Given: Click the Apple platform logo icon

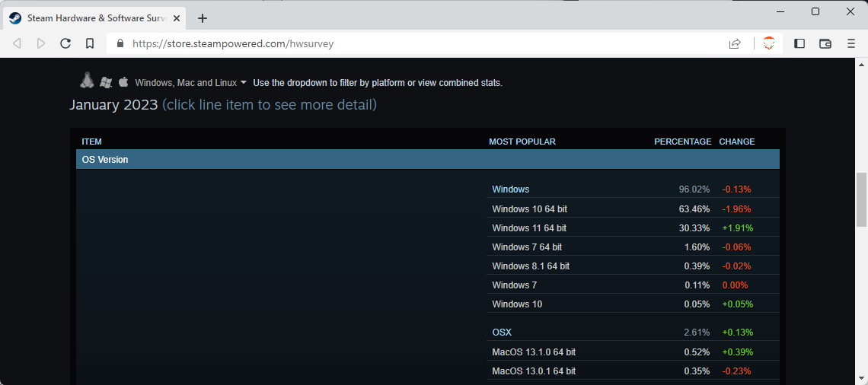Looking at the screenshot, I should click(123, 82).
